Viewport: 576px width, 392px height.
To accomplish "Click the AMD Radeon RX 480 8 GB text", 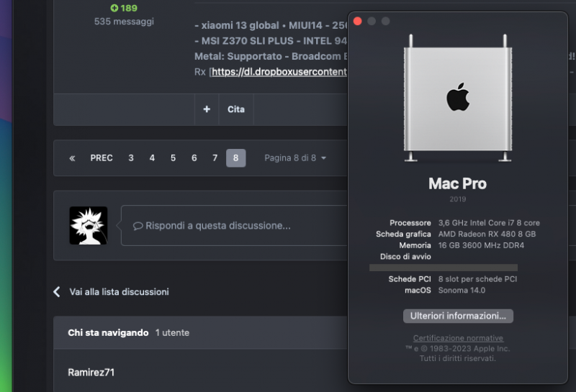I will [x=487, y=234].
